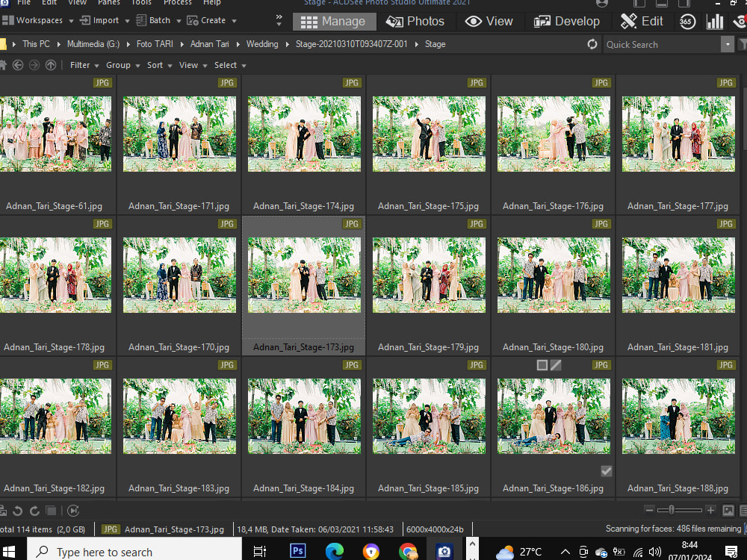Image resolution: width=747 pixels, height=560 pixels.
Task: Open the Wedding folder in the breadcrumb path
Action: (262, 44)
